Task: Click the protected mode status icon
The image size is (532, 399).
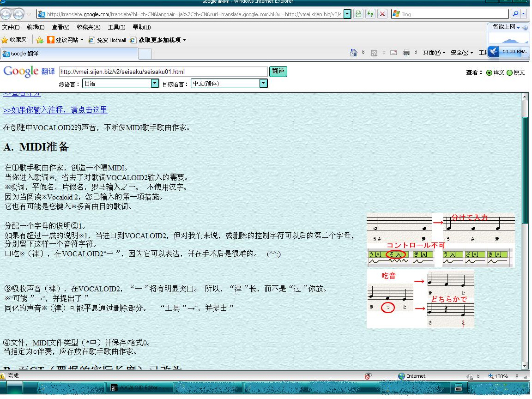Action: (470, 376)
